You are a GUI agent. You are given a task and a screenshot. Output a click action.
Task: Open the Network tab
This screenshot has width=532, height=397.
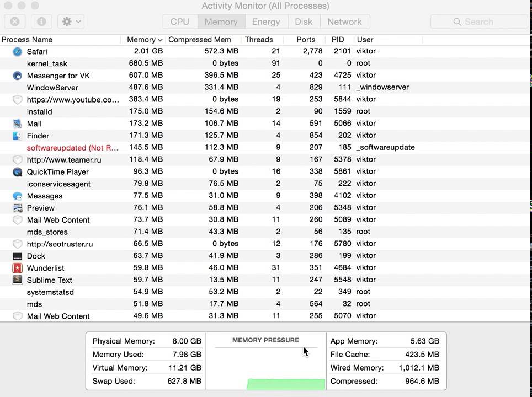click(345, 22)
